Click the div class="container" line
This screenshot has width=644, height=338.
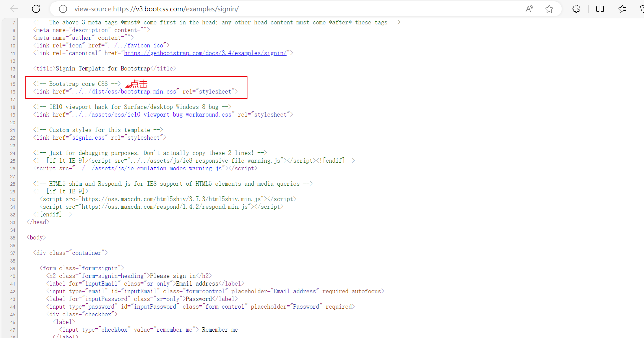70,253
